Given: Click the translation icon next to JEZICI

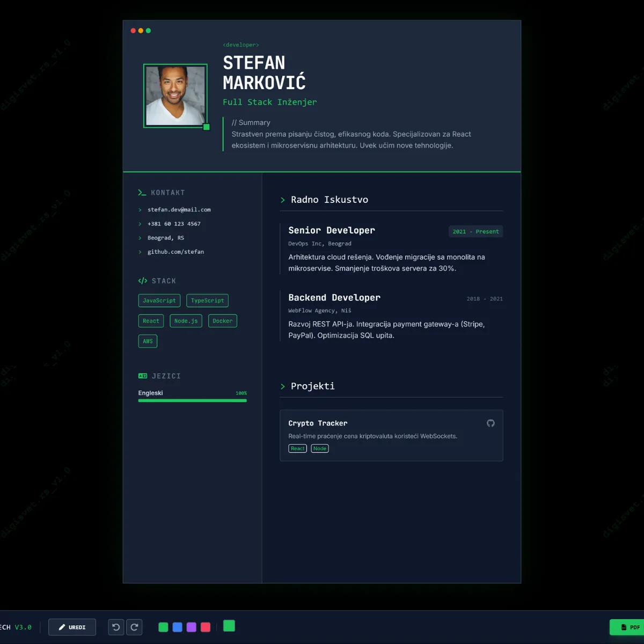Looking at the screenshot, I should (x=142, y=376).
